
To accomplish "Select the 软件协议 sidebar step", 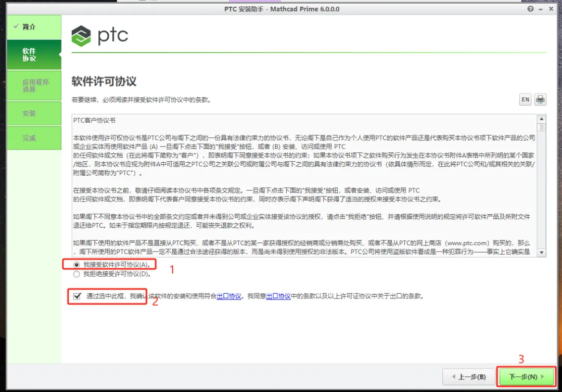I will click(x=34, y=55).
